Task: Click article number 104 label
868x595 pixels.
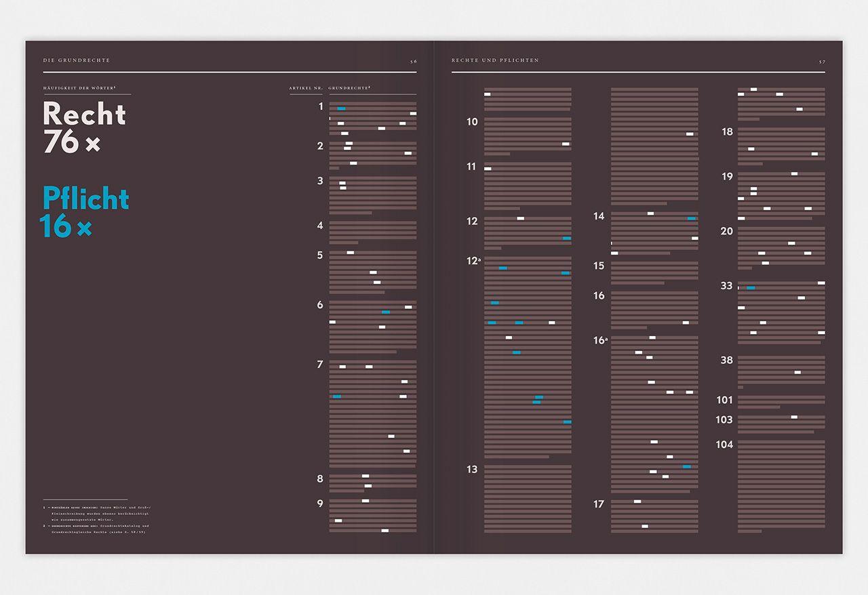Action: (724, 445)
